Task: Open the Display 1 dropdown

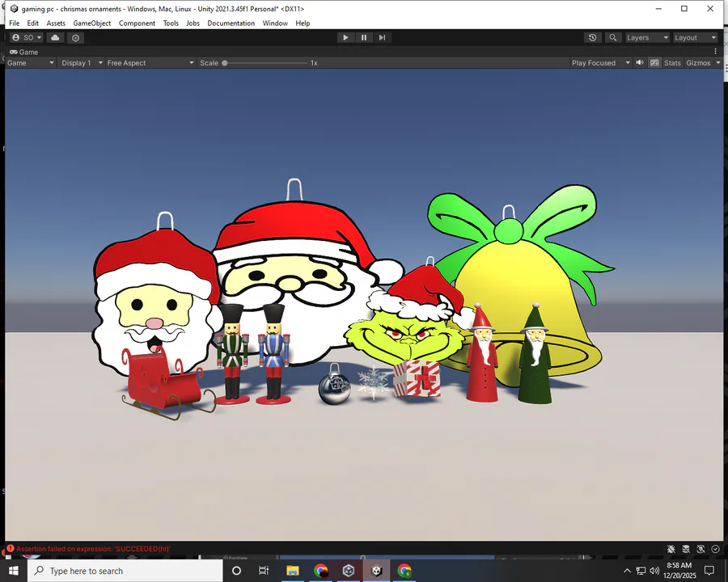Action: pyautogui.click(x=82, y=63)
